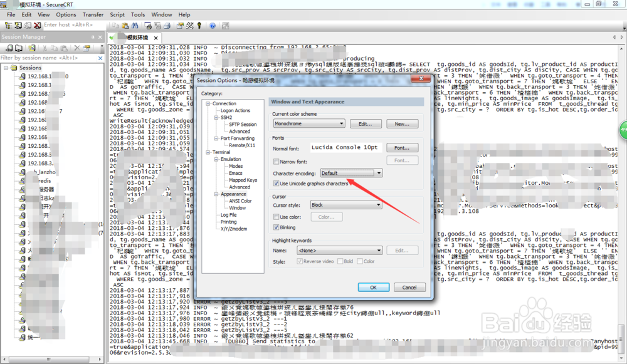Collapse the Port Forwarding node
Viewport: 627px width, 364px height.
216,138
